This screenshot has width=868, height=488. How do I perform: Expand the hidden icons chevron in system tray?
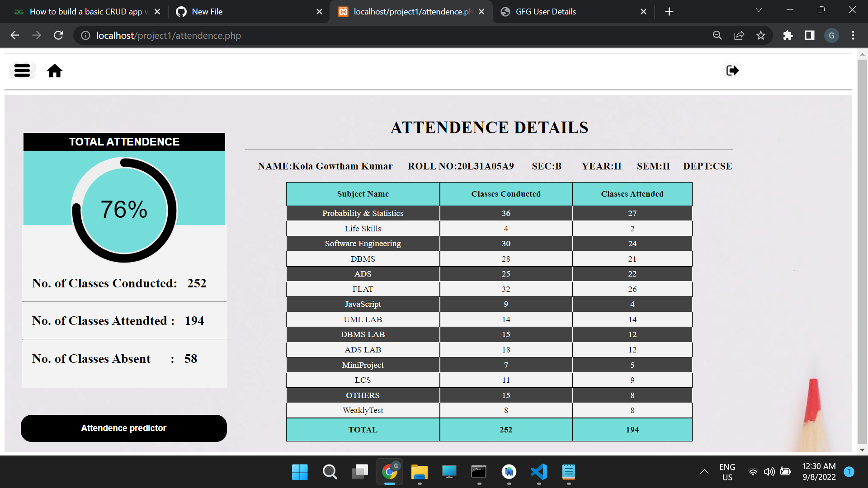(x=704, y=471)
